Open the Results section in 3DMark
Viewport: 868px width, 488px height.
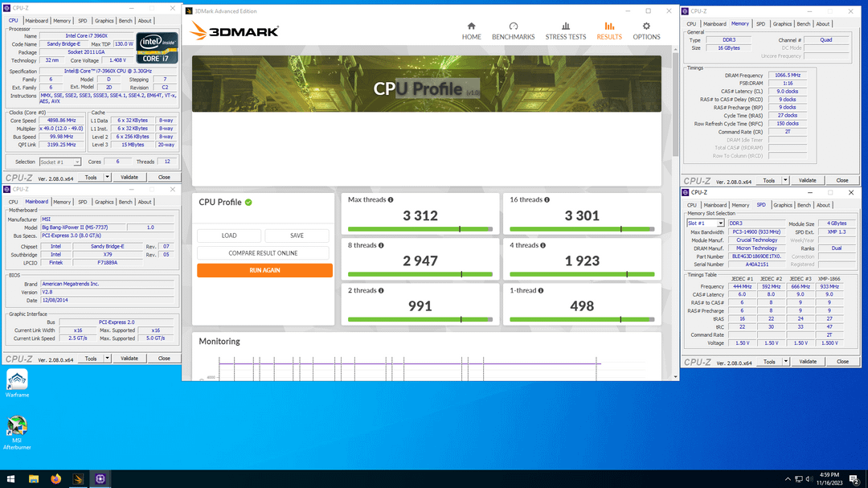coord(609,31)
